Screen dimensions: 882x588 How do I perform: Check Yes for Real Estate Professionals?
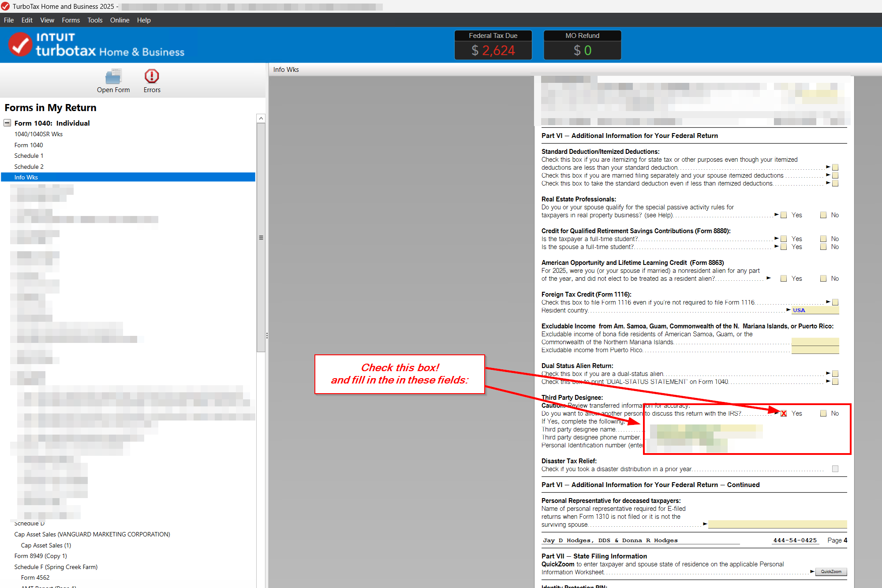784,215
